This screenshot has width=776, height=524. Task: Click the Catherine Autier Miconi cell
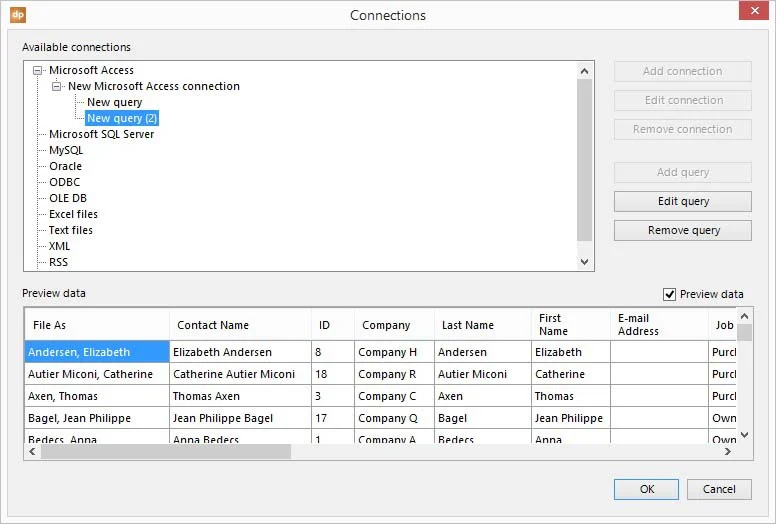coord(241,374)
